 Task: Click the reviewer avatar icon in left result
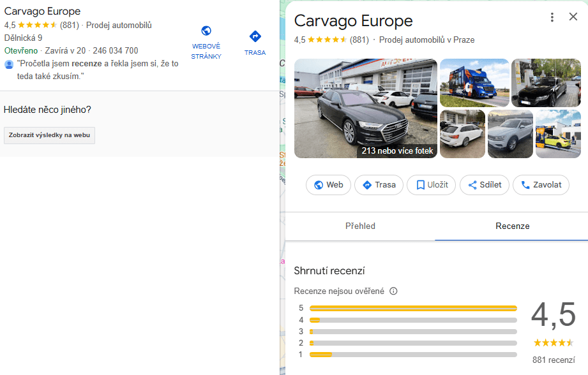(9, 64)
